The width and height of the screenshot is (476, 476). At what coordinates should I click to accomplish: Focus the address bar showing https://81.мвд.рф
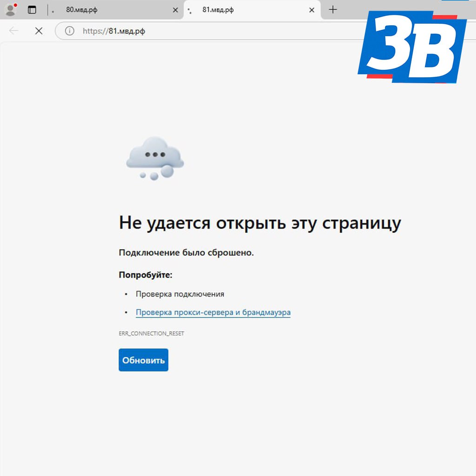click(210, 31)
